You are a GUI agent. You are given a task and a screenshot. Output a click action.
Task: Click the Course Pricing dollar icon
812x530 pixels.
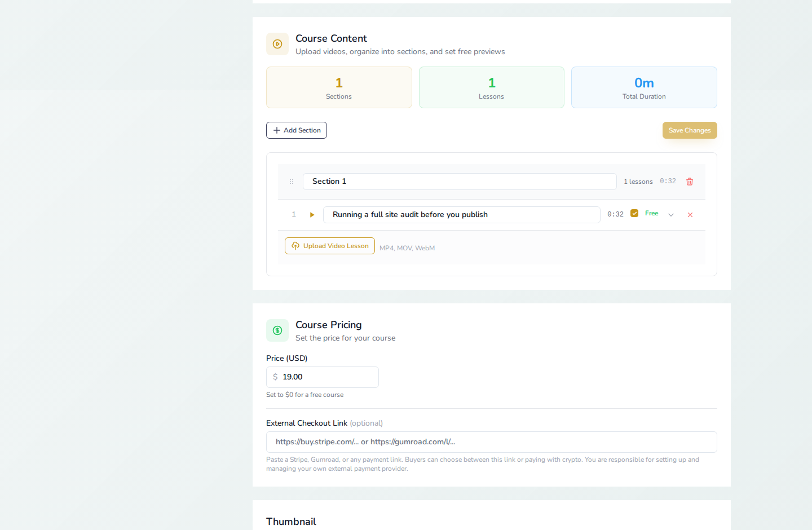tap(277, 330)
